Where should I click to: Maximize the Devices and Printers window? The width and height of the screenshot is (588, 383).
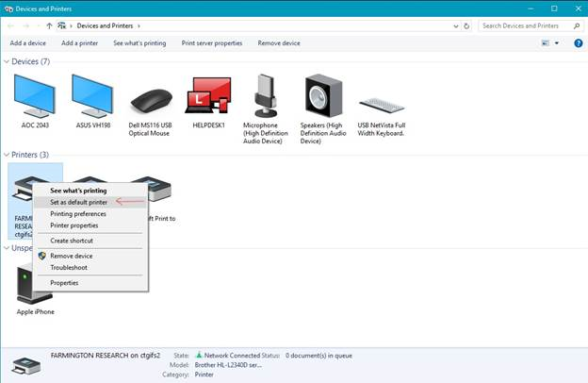click(554, 8)
